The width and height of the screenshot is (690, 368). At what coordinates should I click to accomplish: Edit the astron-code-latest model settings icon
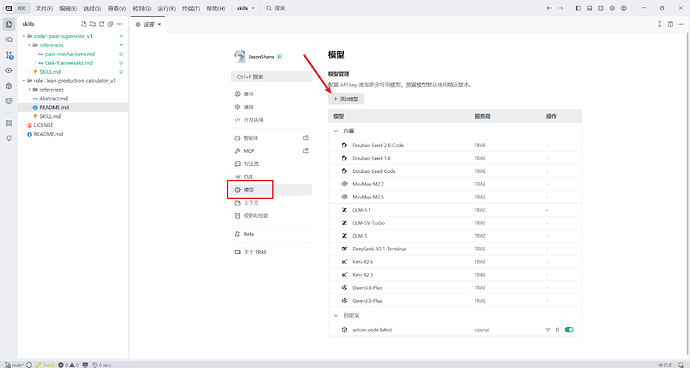pos(548,330)
